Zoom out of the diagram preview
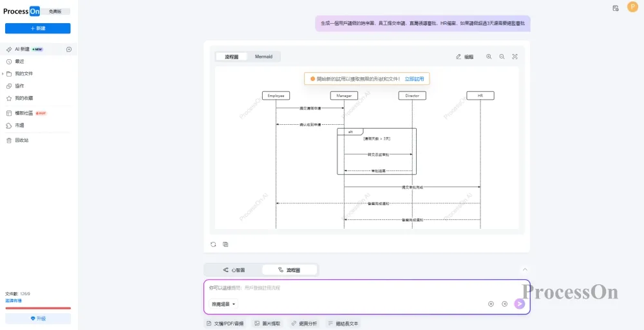This screenshot has width=644, height=330. (502, 57)
